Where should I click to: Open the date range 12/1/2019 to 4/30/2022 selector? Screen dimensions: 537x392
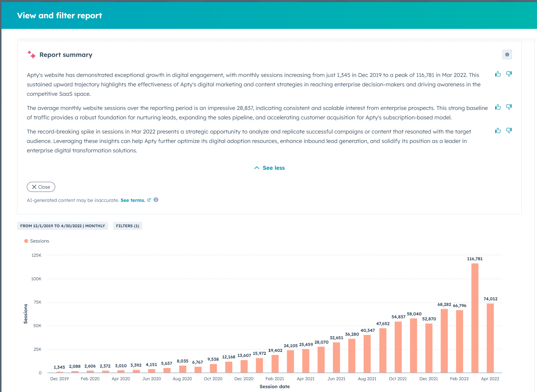[63, 226]
